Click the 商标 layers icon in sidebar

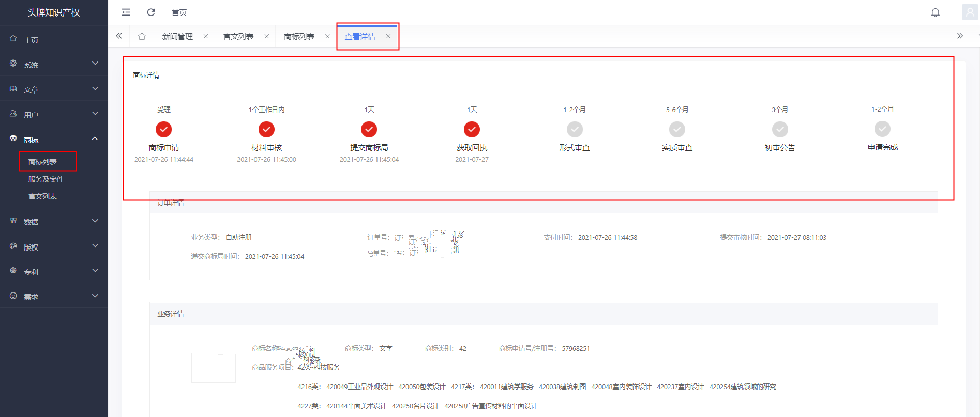pos(13,138)
